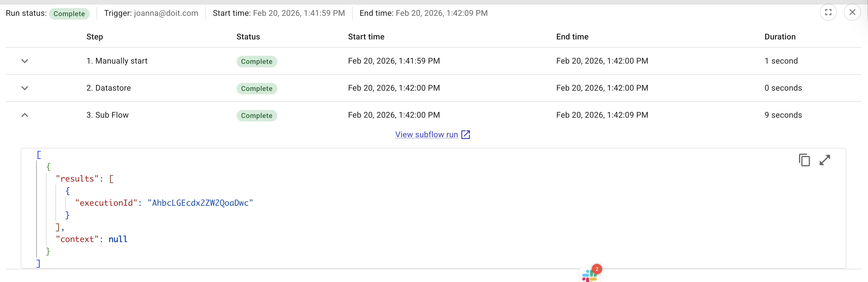Expand the JSON output viewer

[x=825, y=160]
